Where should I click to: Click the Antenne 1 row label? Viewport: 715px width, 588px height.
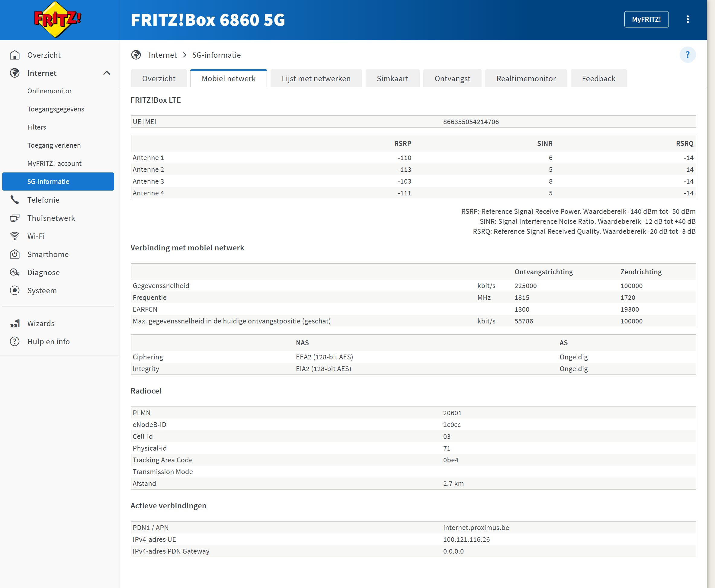coord(148,158)
